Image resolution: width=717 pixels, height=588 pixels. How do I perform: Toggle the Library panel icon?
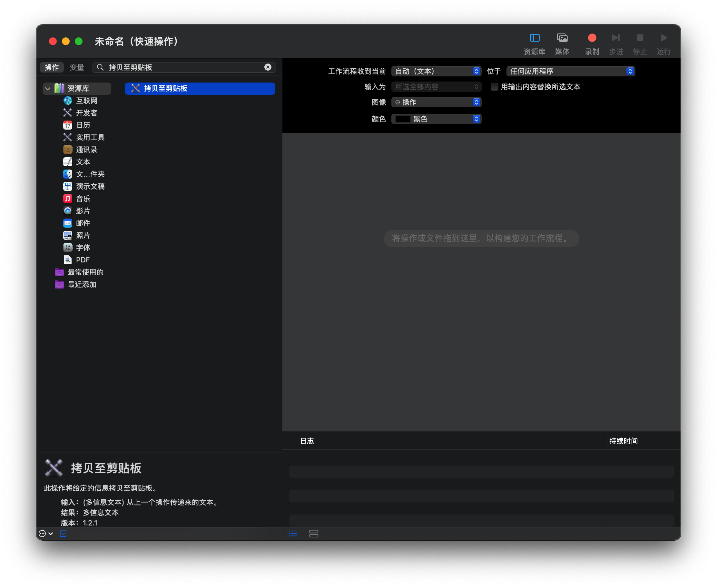click(534, 38)
